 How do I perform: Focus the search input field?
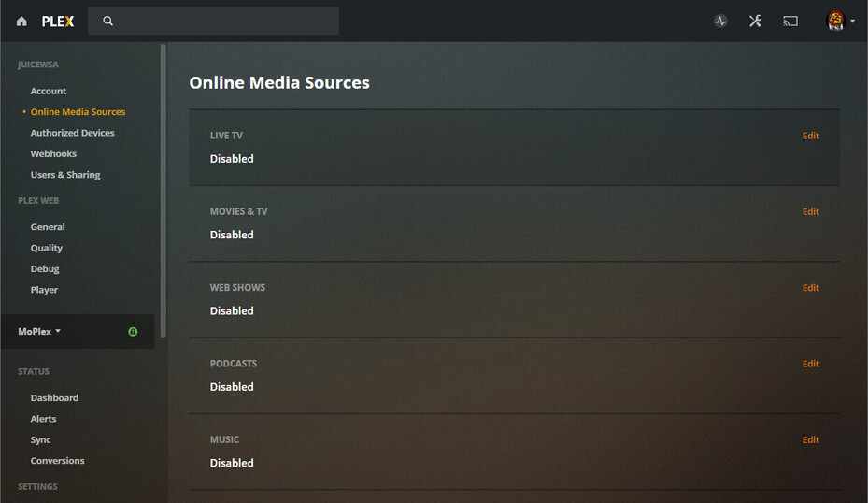[x=213, y=22]
